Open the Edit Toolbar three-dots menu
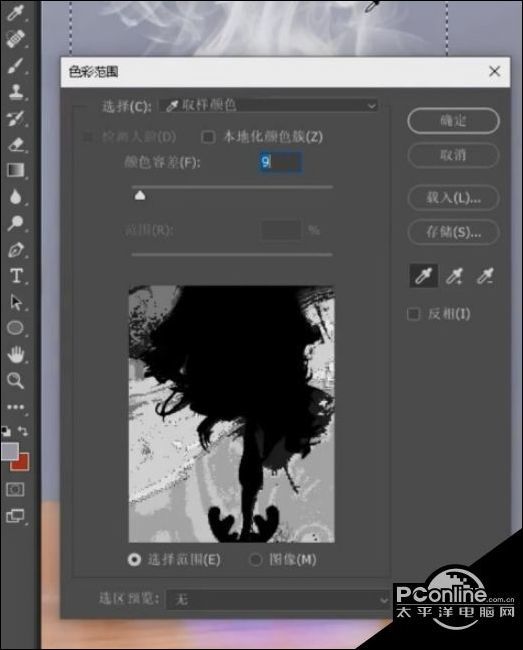This screenshot has width=523, height=650. (x=16, y=407)
